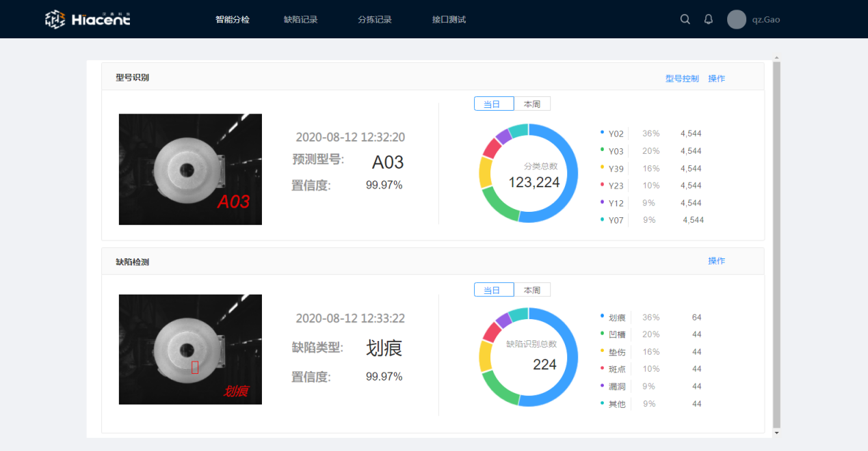Open the 分拣记录 tab

tap(374, 20)
